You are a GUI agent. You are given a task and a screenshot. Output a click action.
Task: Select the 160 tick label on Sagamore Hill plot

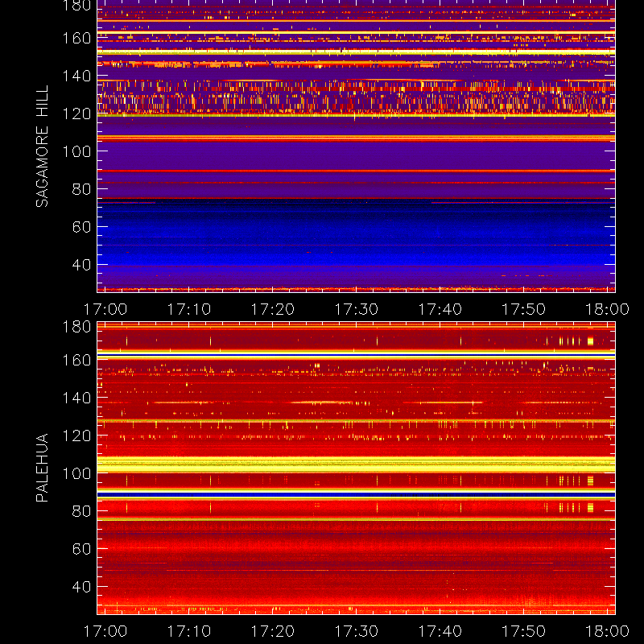pos(76,38)
